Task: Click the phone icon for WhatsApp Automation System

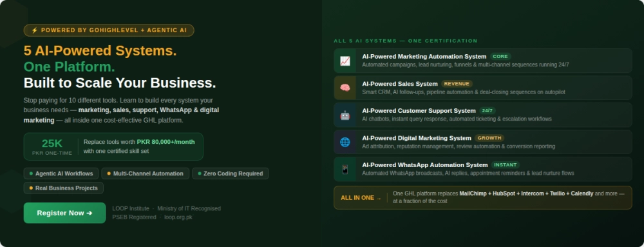Action: [x=345, y=169]
